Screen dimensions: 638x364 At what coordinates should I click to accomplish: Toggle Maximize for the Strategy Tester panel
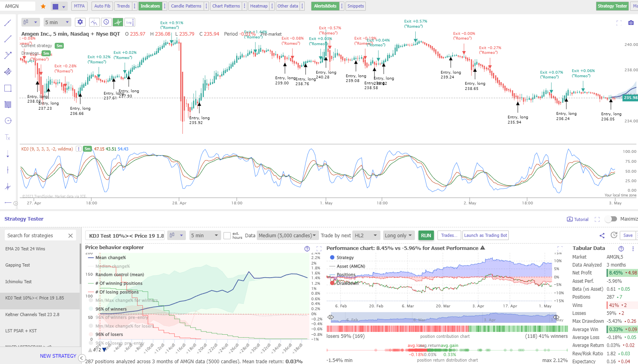click(611, 219)
